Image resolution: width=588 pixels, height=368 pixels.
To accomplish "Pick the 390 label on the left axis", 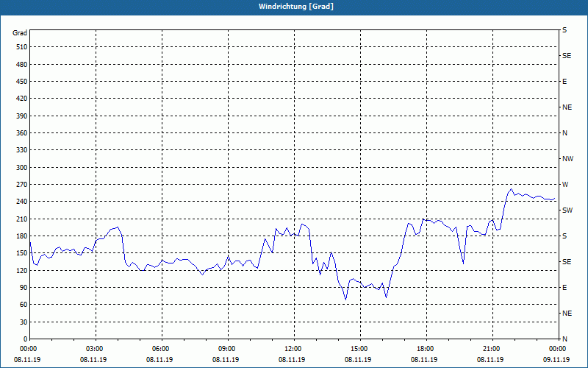I will coord(22,116).
